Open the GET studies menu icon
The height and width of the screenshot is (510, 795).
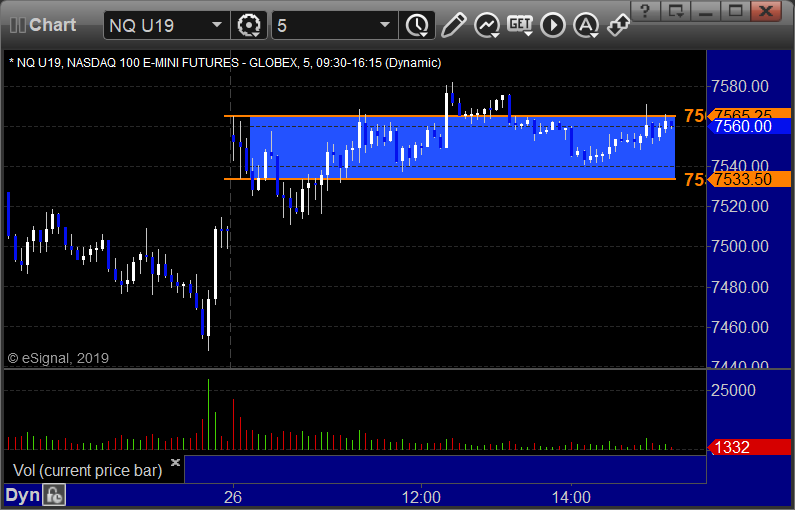(x=520, y=25)
